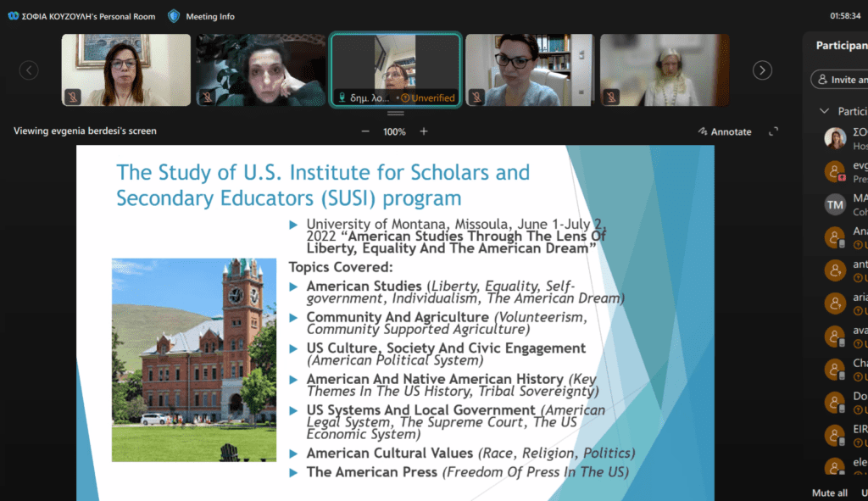Image resolution: width=868 pixels, height=501 pixels.
Task: Zoom out shared screen with minus icon
Action: pos(365,131)
